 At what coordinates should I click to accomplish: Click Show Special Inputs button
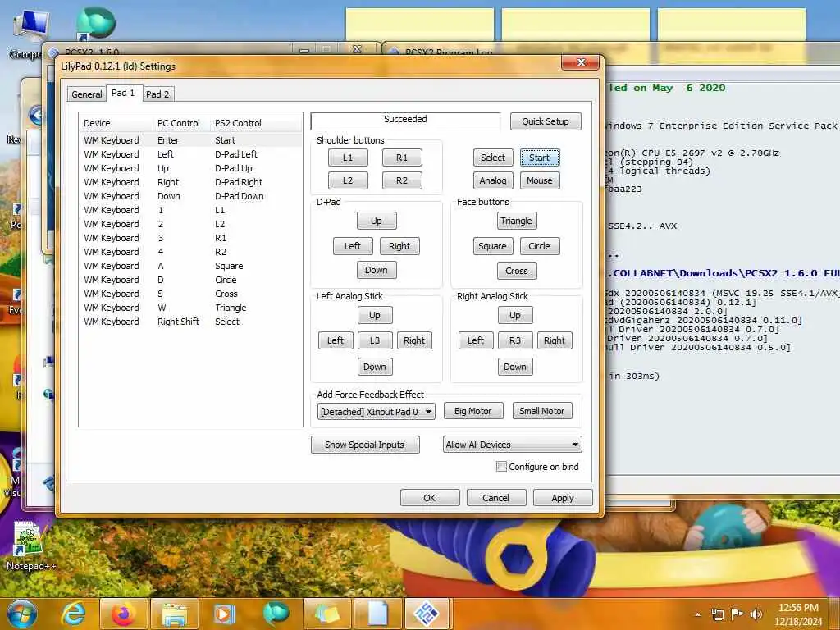pos(365,444)
